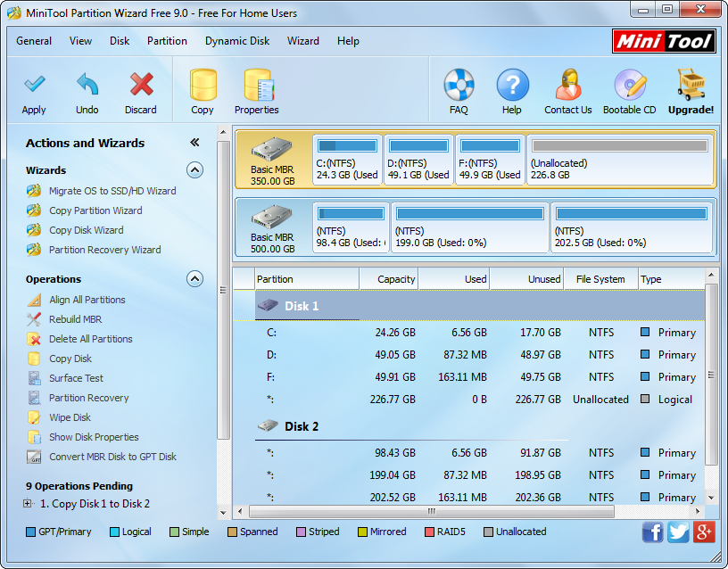Click the horizontal scrollbar of partition list
This screenshot has height=569, width=728.
[x=431, y=511]
